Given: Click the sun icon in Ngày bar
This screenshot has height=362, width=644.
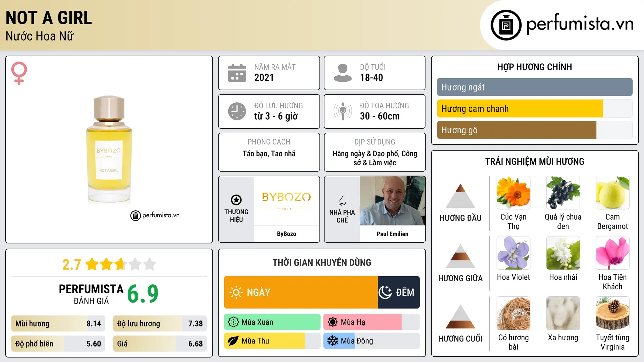Looking at the screenshot, I should pyautogui.click(x=236, y=292).
